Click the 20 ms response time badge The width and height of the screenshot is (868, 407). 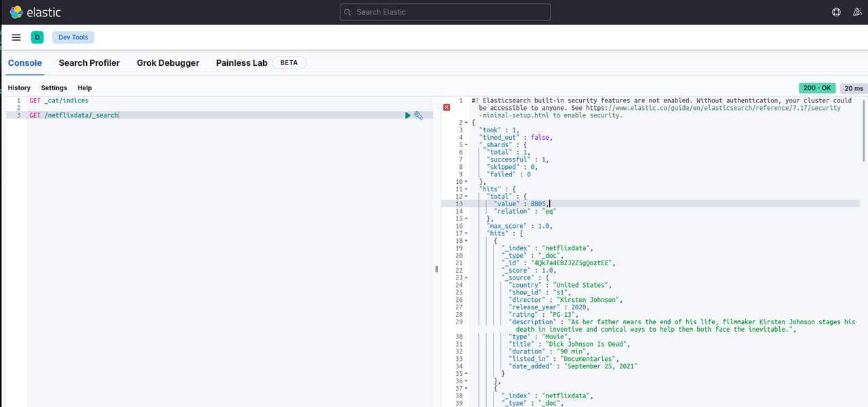tap(854, 88)
